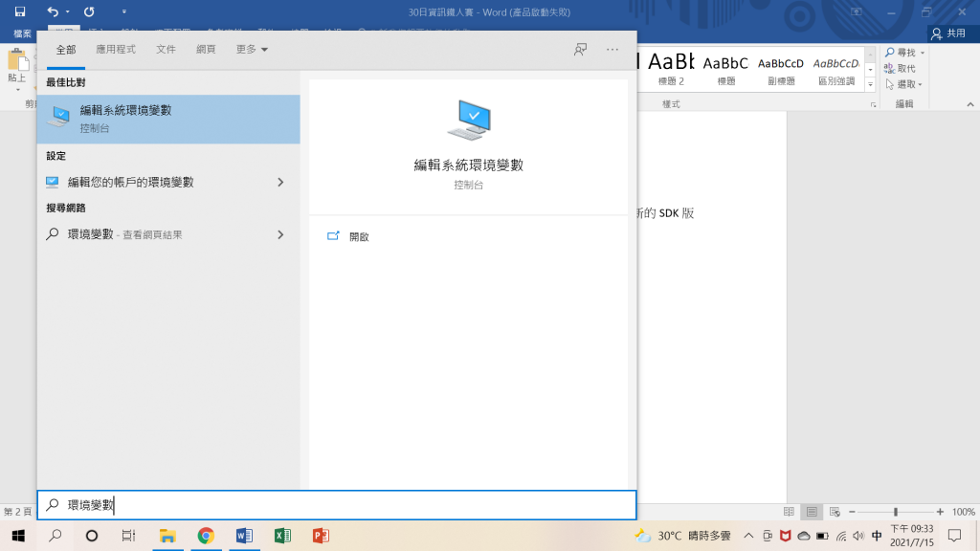Open the undo history dropdown arrow
Image resolution: width=980 pixels, height=551 pixels.
point(68,11)
